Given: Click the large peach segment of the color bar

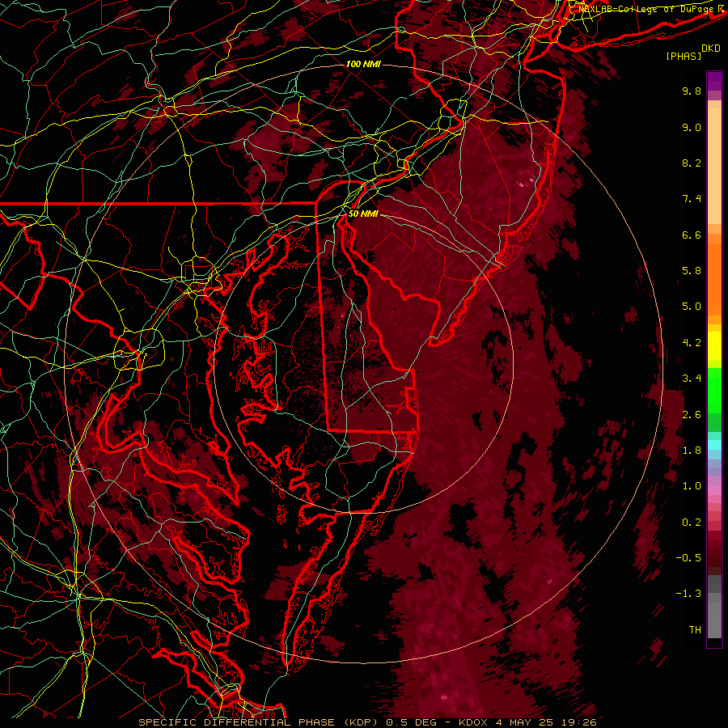Looking at the screenshot, I should (714, 166).
